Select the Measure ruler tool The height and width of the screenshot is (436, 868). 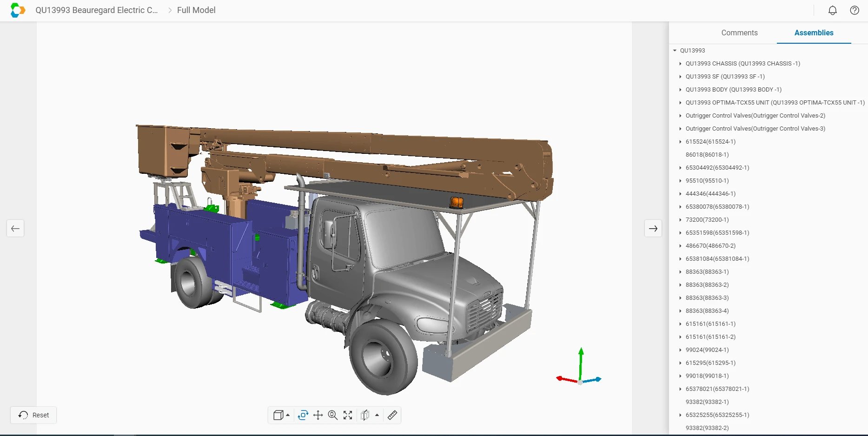tap(391, 415)
